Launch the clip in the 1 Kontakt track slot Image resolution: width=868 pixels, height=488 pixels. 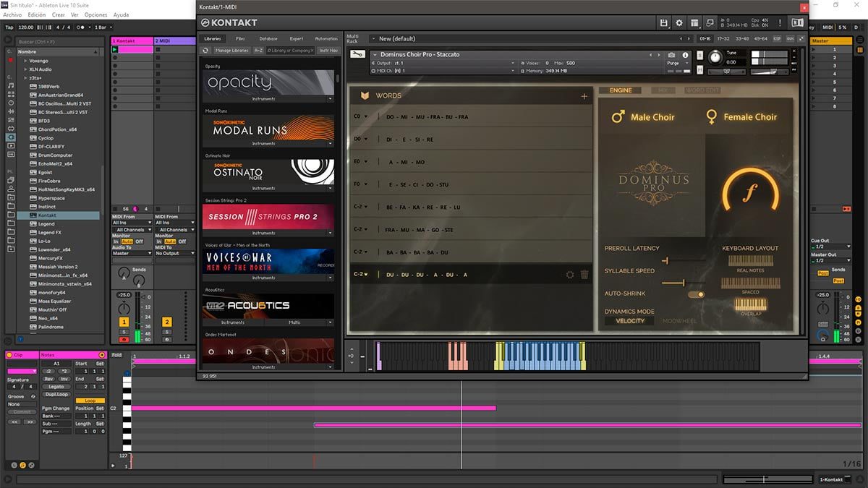tap(115, 49)
